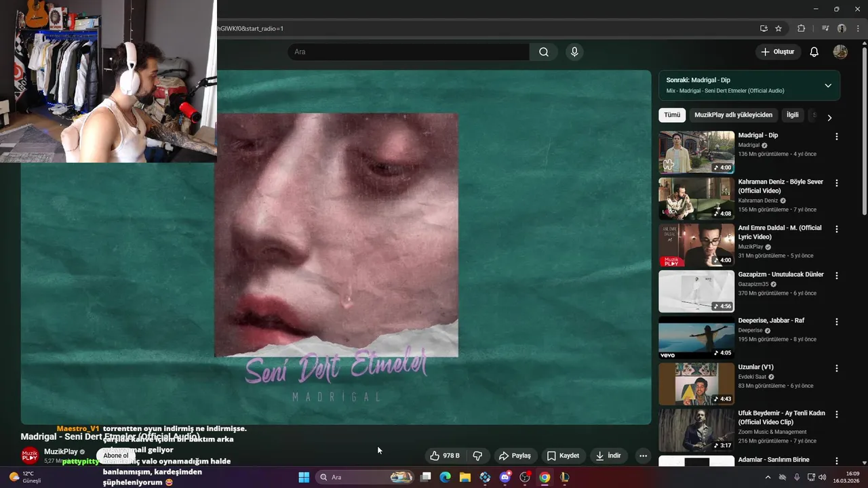The image size is (868, 488).
Task: Click Kahraman Deniz channel name
Action: 758,201
